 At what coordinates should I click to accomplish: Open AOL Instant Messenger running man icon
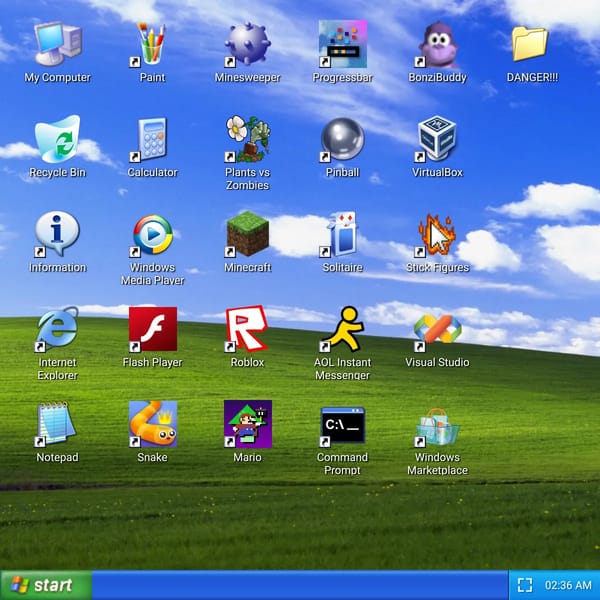coord(342,329)
